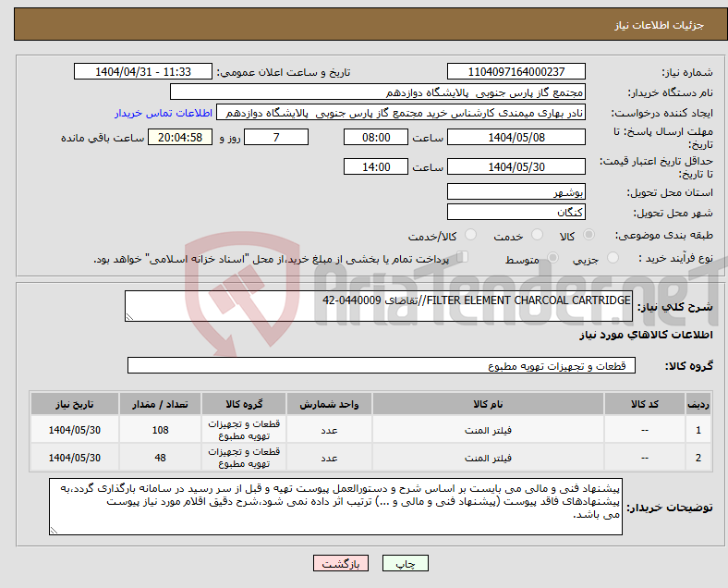Toggle the treasury payment (اسناد خزانه) checkbox

pos(464,258)
